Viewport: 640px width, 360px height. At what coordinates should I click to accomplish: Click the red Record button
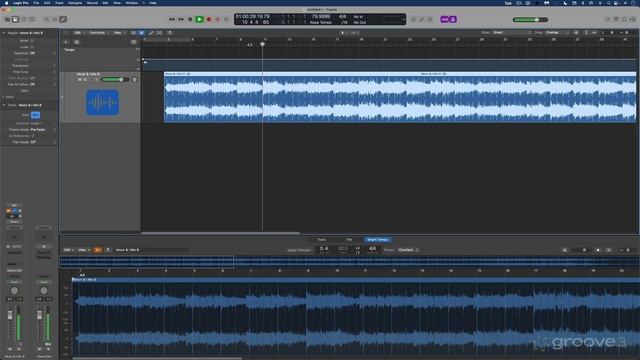pyautogui.click(x=209, y=19)
